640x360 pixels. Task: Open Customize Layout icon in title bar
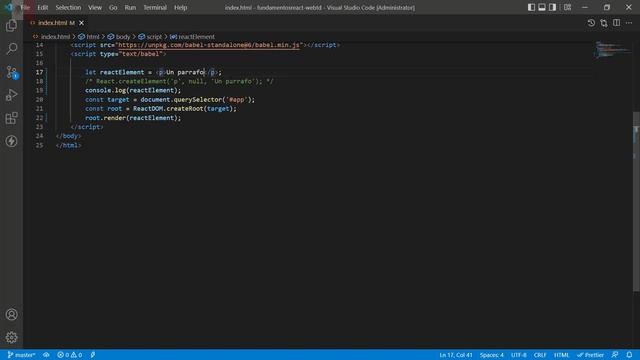(x=567, y=7)
